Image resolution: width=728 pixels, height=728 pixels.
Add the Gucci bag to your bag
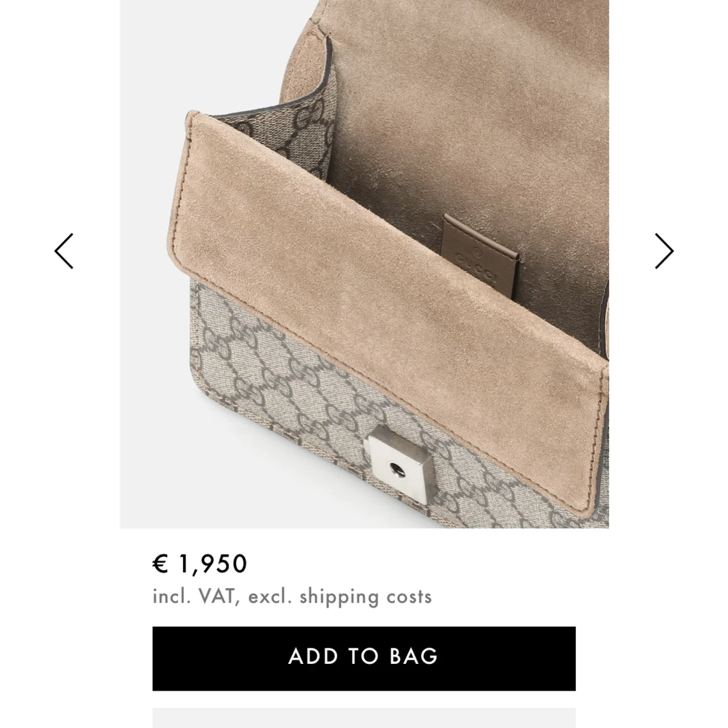pyautogui.click(x=364, y=658)
